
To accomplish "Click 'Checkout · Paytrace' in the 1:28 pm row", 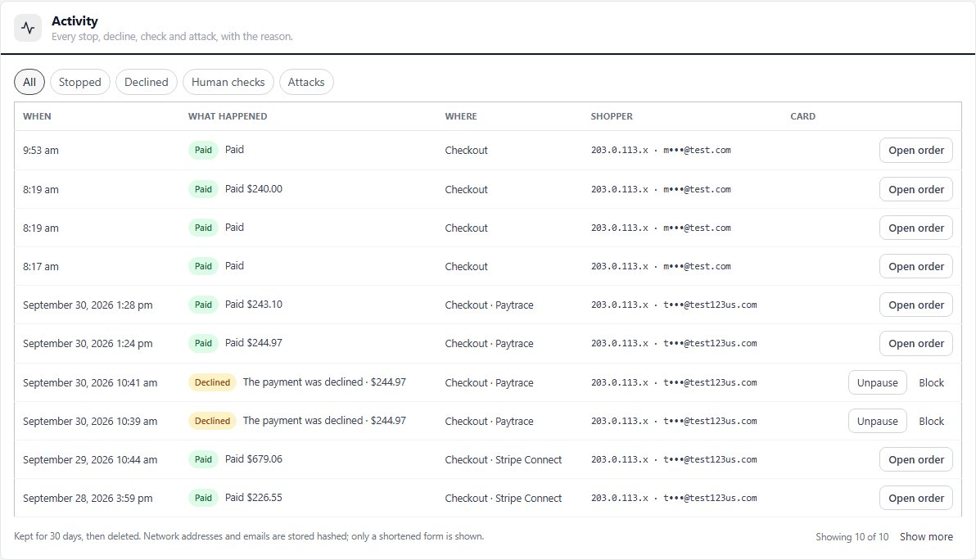I will point(489,305).
